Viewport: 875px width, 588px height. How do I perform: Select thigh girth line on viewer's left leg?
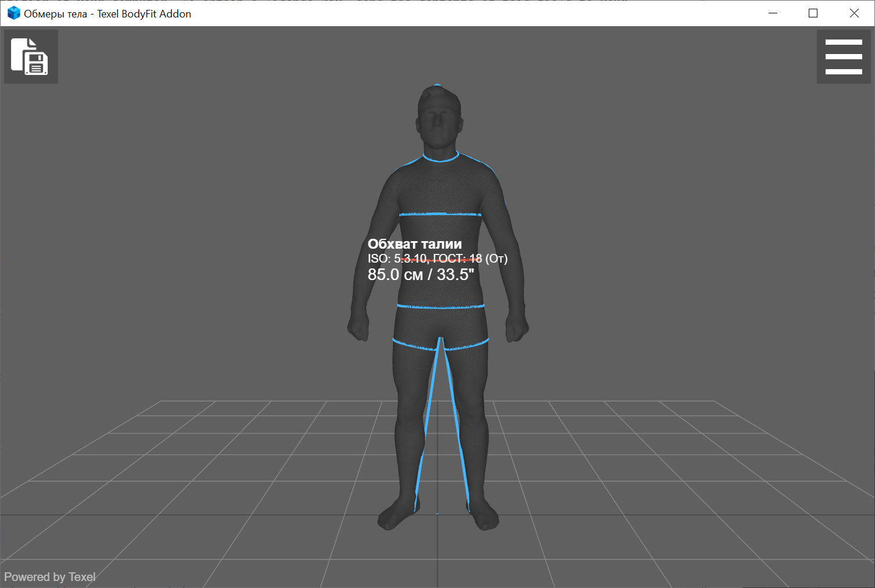tap(414, 347)
